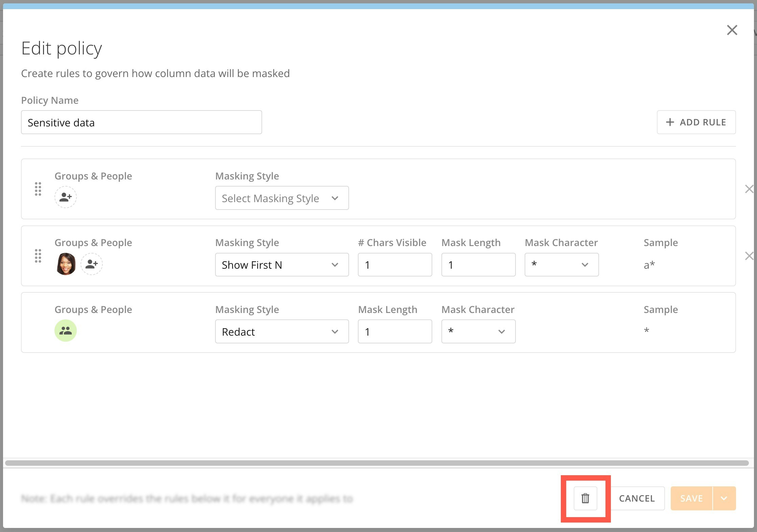Click the Add Rule button
This screenshot has width=757, height=532.
pyautogui.click(x=696, y=122)
